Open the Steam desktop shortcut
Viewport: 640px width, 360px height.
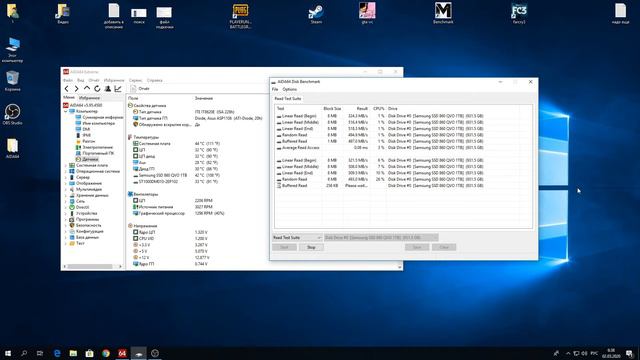[316, 14]
